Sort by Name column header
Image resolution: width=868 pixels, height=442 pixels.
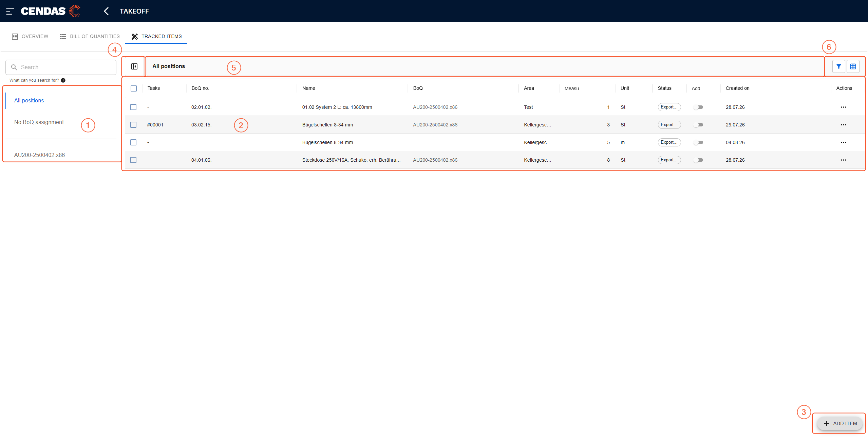click(309, 88)
